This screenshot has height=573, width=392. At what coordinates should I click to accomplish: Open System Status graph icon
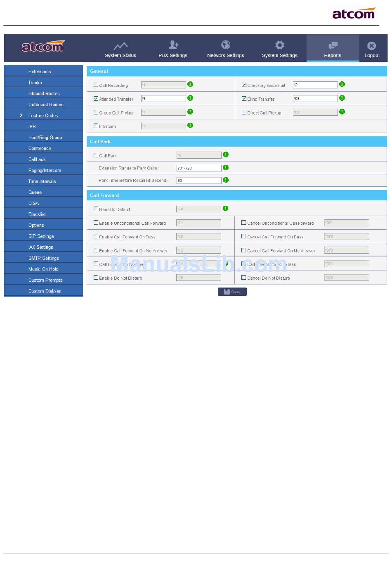120,45
